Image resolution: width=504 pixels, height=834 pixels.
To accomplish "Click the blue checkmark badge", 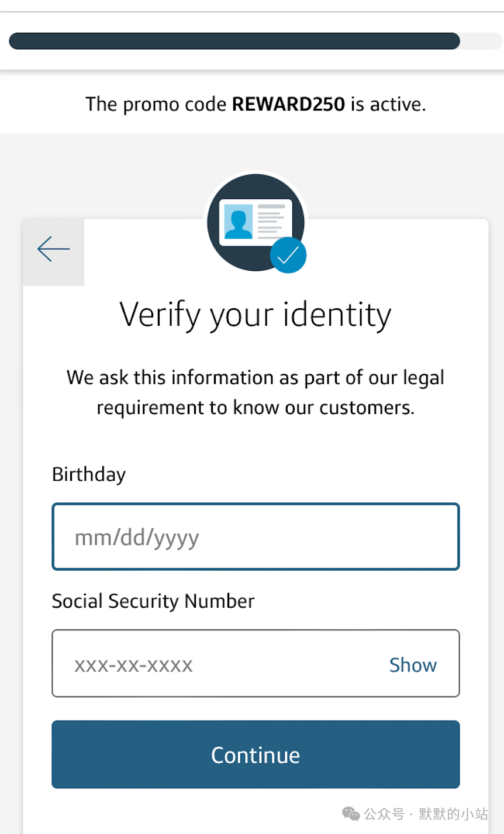I will (x=288, y=255).
